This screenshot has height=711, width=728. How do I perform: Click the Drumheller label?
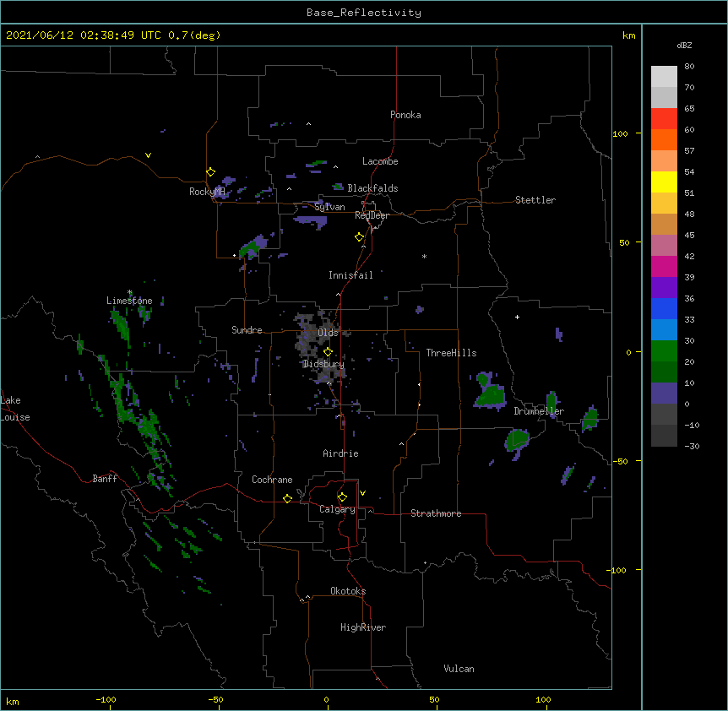click(539, 411)
